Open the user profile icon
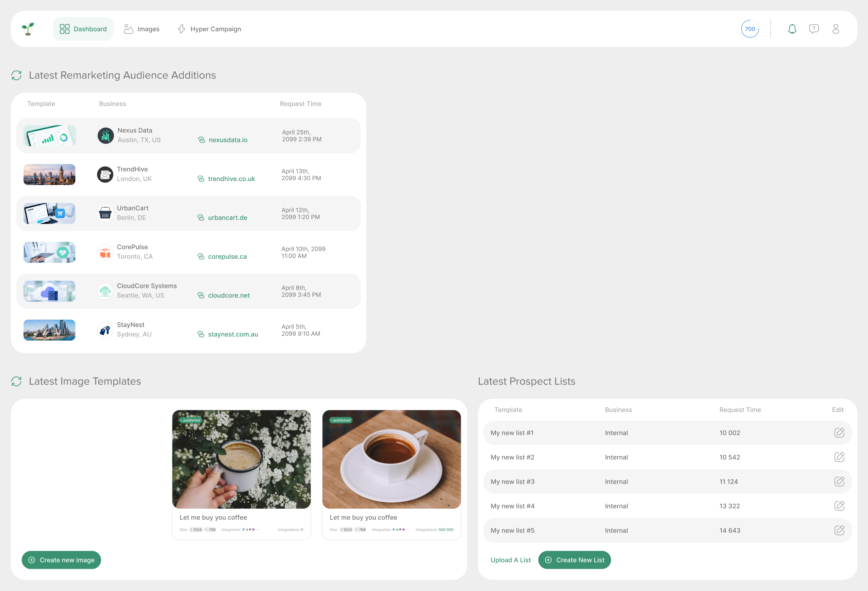 point(836,29)
